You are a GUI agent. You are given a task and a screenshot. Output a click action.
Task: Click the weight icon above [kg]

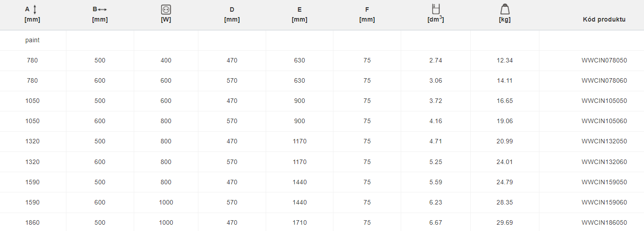tap(505, 9)
